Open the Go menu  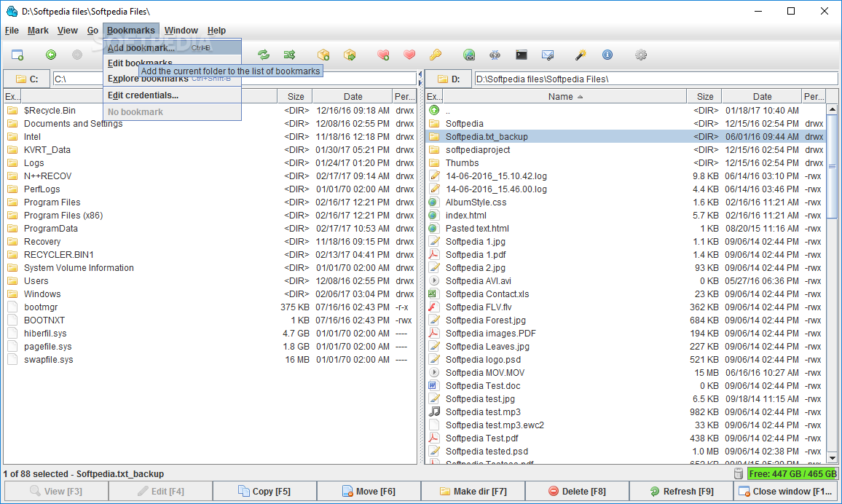coord(93,31)
